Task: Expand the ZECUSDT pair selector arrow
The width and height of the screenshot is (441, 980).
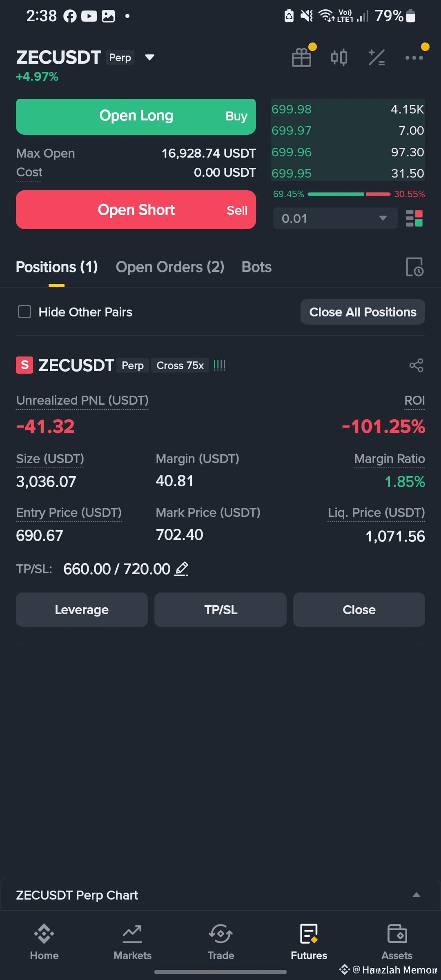Action: point(150,57)
